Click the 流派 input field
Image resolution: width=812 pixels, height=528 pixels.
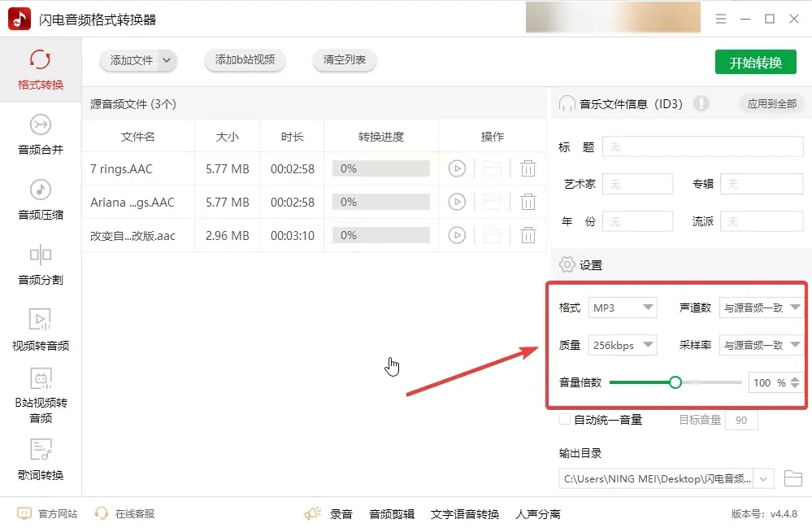[x=762, y=222]
